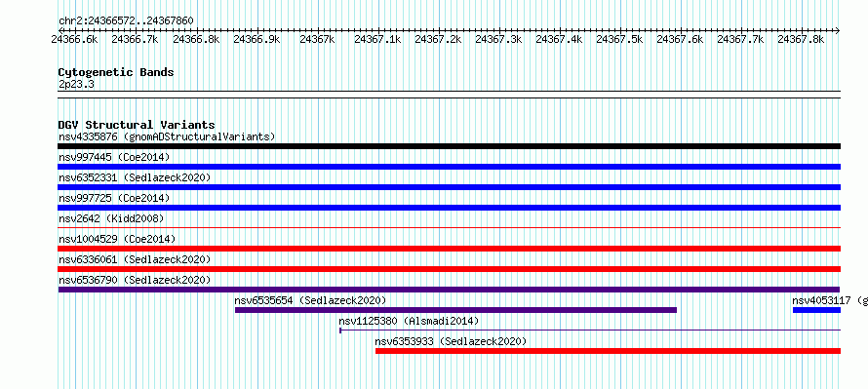Open nsv1125380 (Alsmadi2014) label
Image resolution: width=868 pixels, height=389 pixels.
[409, 321]
